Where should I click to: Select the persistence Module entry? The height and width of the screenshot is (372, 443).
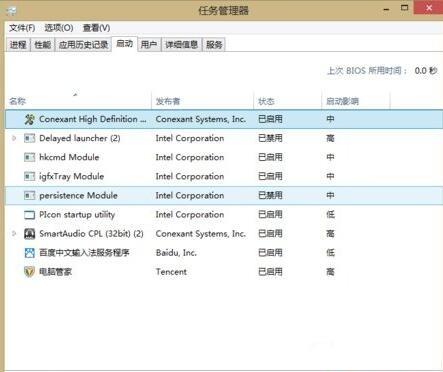pyautogui.click(x=78, y=195)
